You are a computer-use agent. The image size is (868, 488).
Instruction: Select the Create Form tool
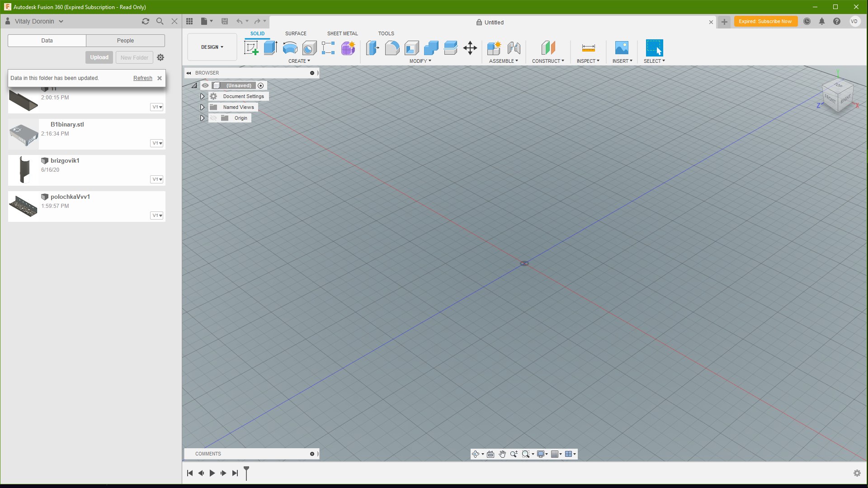[x=348, y=47]
